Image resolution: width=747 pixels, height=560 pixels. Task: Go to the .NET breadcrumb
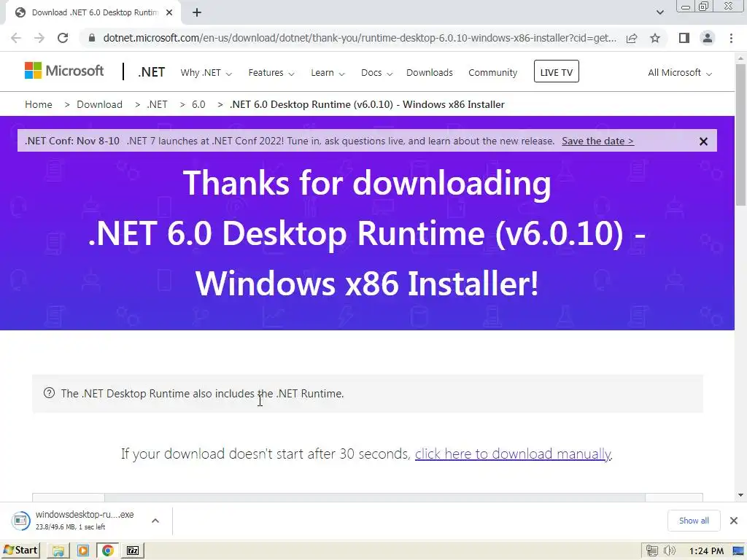click(158, 105)
